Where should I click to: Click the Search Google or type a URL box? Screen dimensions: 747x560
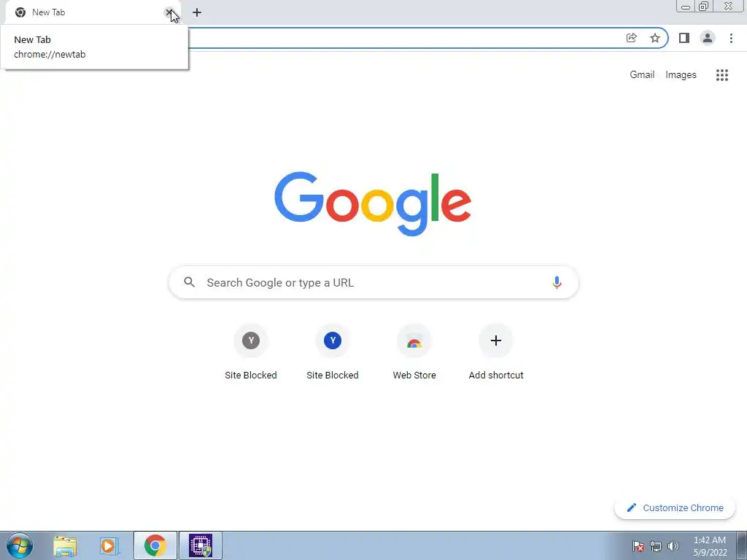click(x=373, y=282)
